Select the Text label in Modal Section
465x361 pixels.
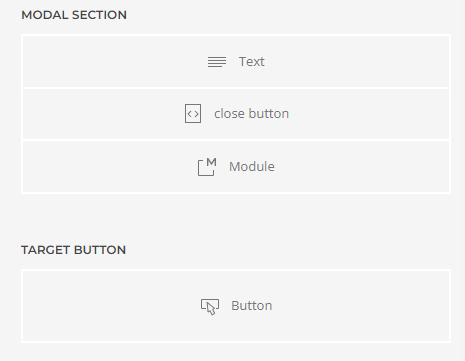tap(252, 62)
